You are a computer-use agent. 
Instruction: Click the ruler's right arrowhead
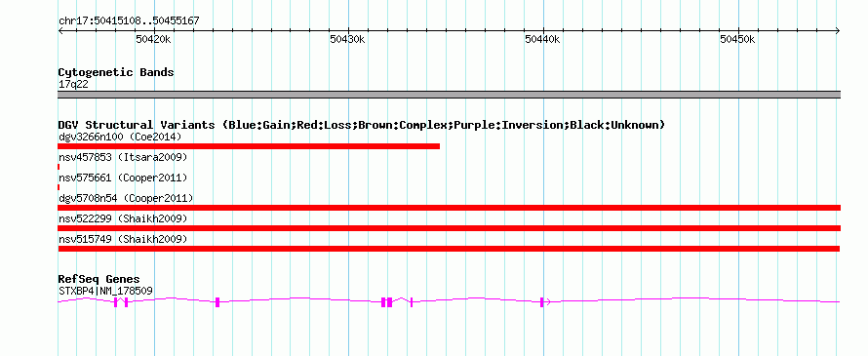point(838,30)
